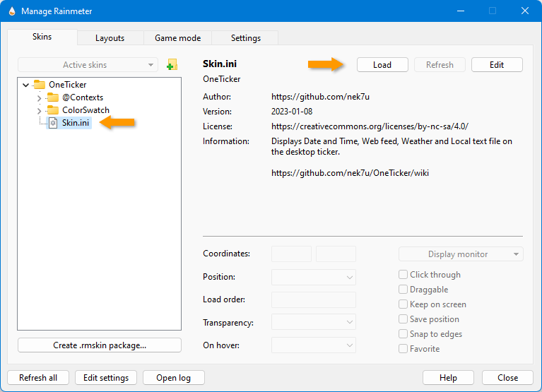Click the Skin.ini file icon
Viewport: 542px width, 392px height.
point(53,123)
